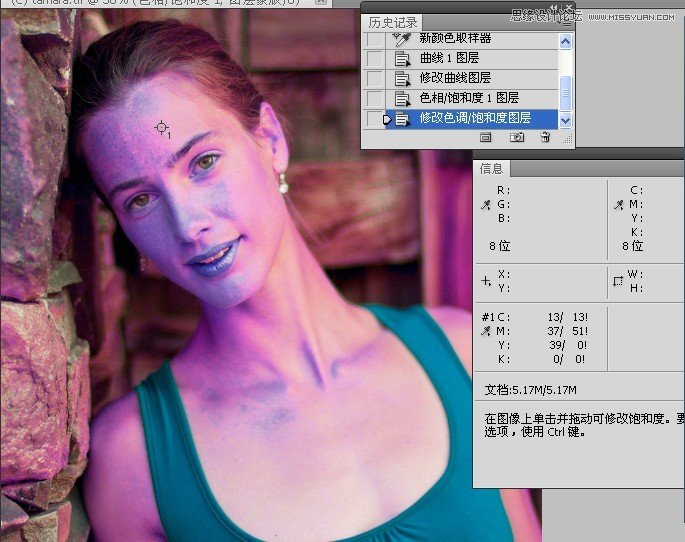
Task: Set history brush source for 色相/饱和度 1 图层
Action: pos(373,98)
